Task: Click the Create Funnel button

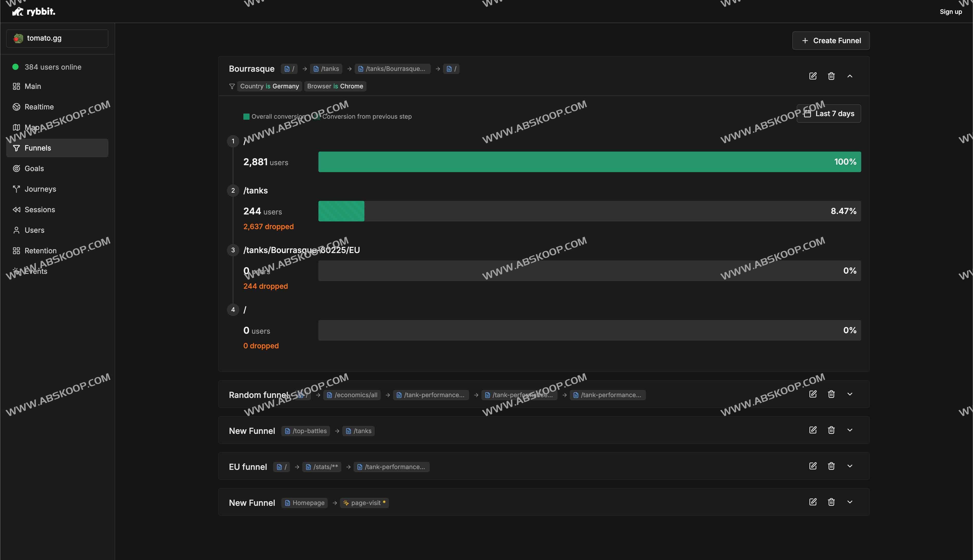Action: [x=830, y=40]
